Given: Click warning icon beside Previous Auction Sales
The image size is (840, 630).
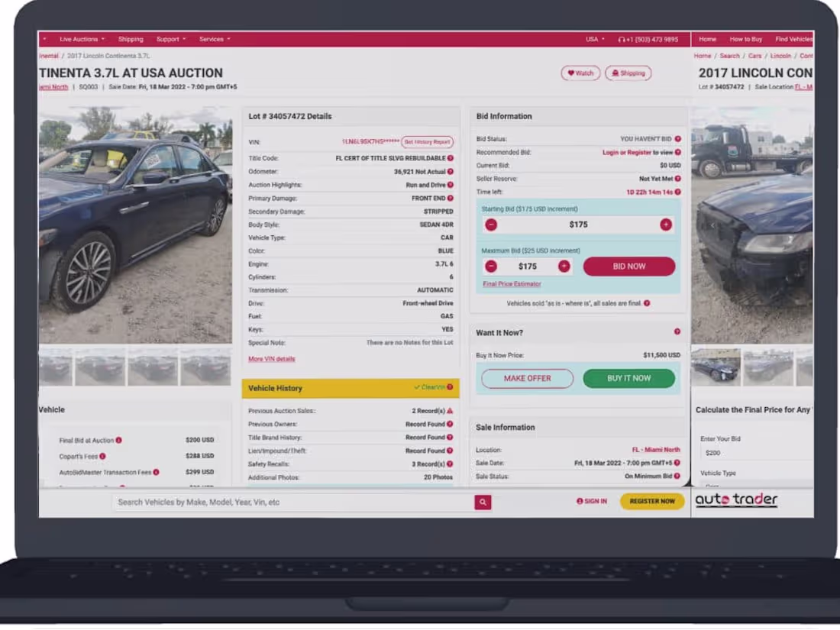Looking at the screenshot, I should click(450, 411).
